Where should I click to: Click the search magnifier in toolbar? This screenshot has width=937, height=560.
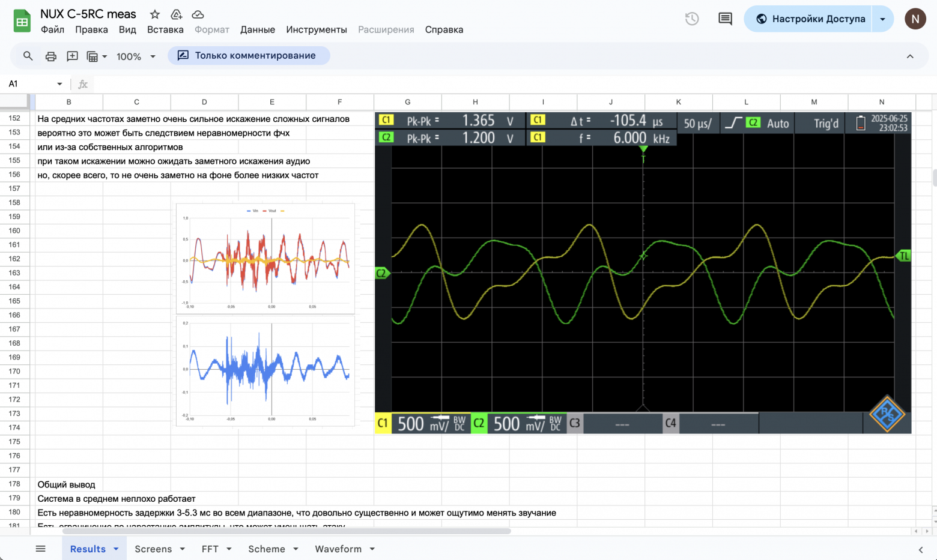(x=28, y=56)
